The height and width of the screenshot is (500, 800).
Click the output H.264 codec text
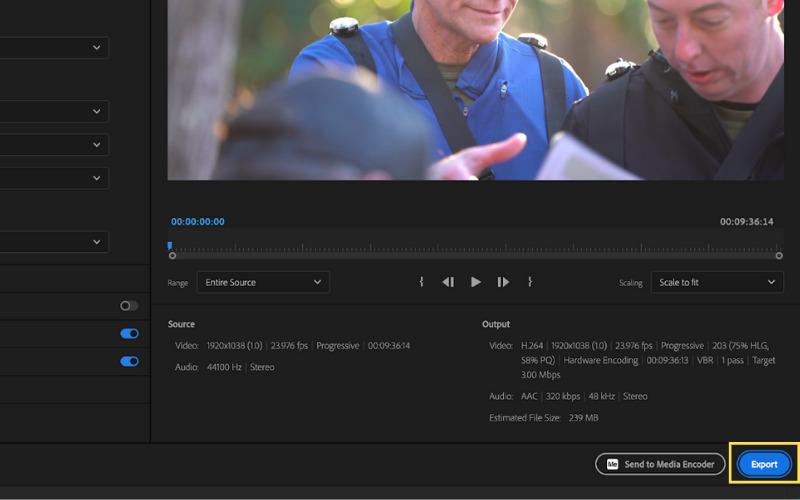pos(532,345)
